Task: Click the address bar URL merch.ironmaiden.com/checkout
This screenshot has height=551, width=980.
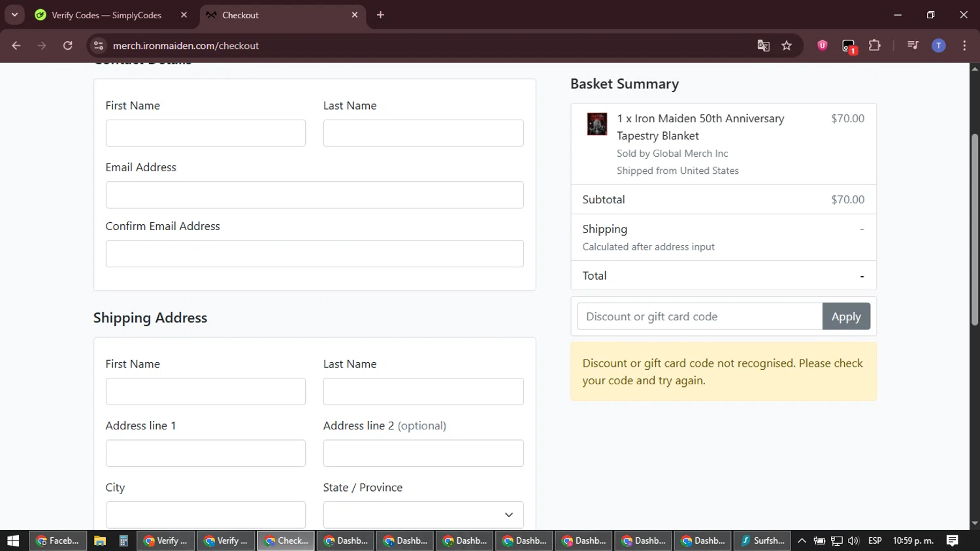Action: (x=186, y=46)
